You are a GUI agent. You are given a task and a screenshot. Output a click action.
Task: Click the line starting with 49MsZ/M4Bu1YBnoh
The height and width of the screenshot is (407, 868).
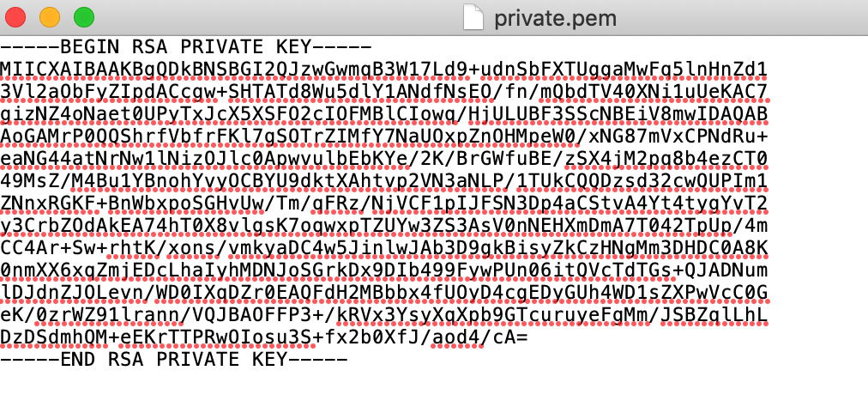[x=383, y=181]
